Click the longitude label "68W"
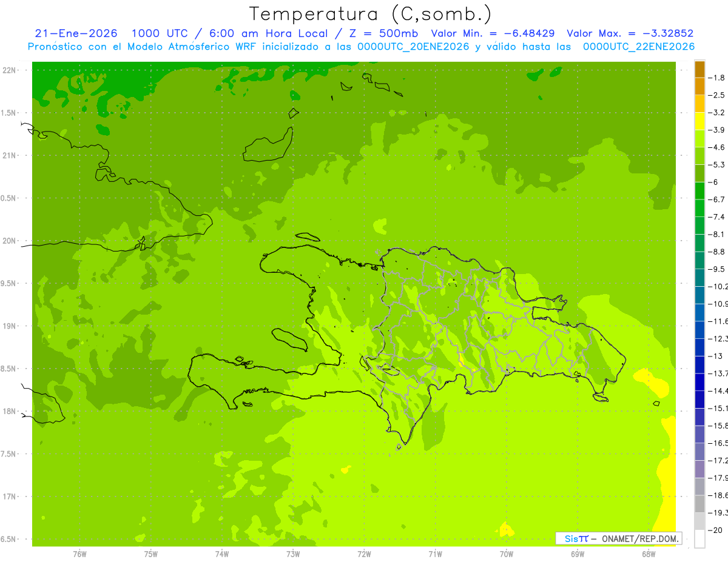Screen dimensions: 728x562 click(649, 554)
